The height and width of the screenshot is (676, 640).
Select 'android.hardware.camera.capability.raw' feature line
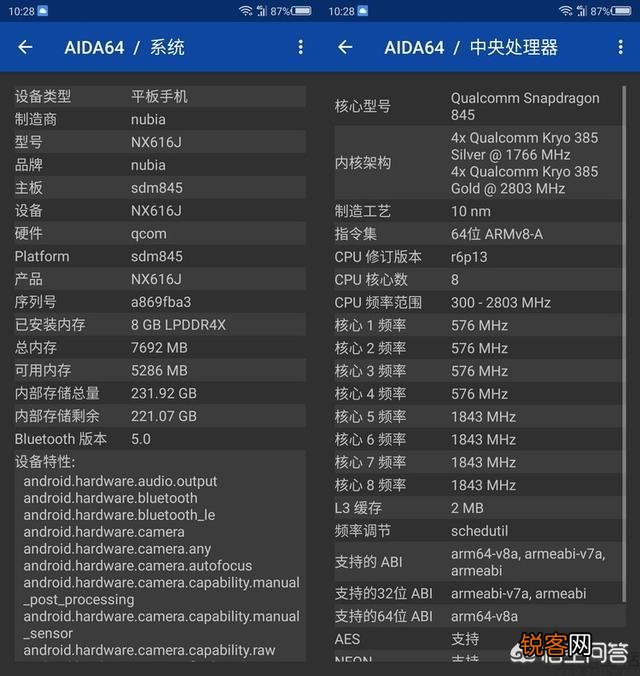pos(149,651)
